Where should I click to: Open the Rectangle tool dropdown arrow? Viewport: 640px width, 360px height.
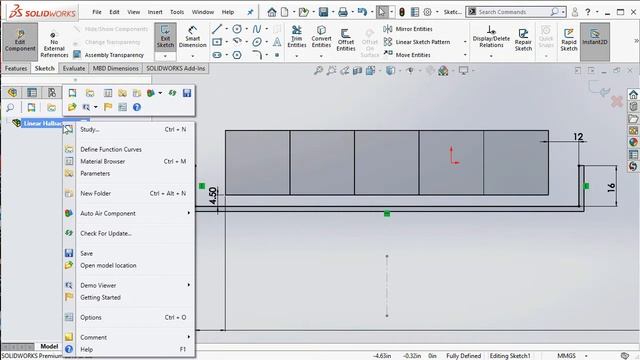pyautogui.click(x=227, y=42)
